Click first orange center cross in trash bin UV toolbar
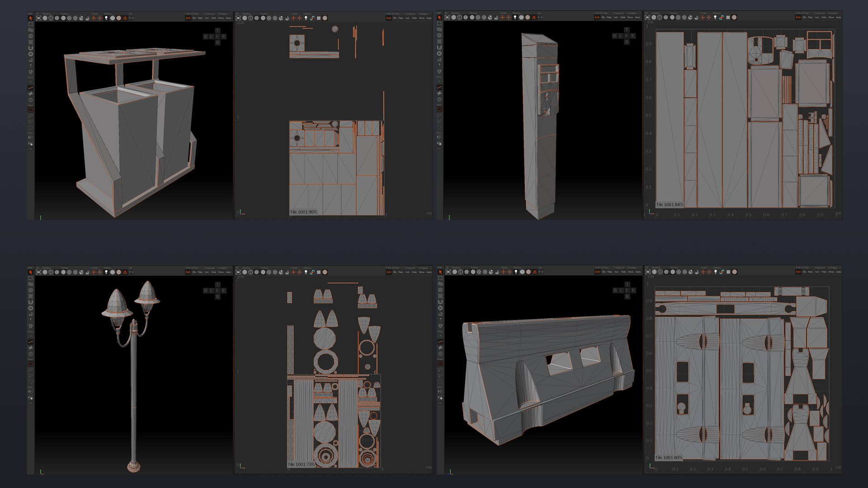 tap(293, 18)
